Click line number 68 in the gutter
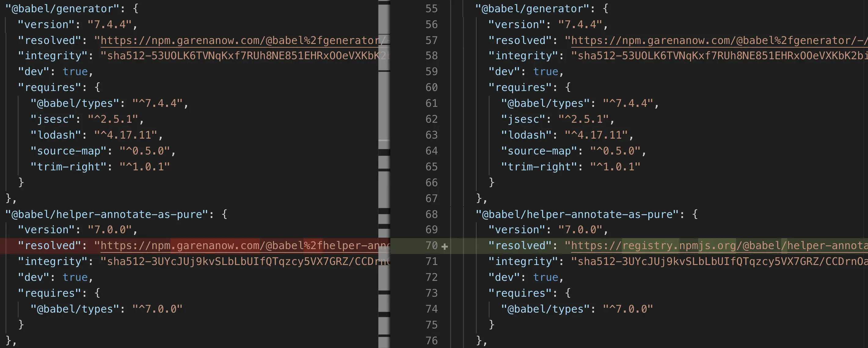 tap(431, 214)
